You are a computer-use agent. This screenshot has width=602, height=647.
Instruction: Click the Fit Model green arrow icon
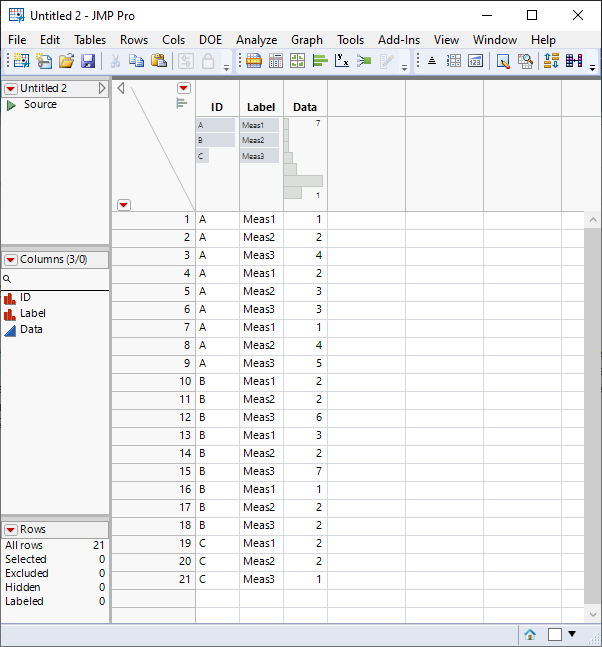pos(364,61)
